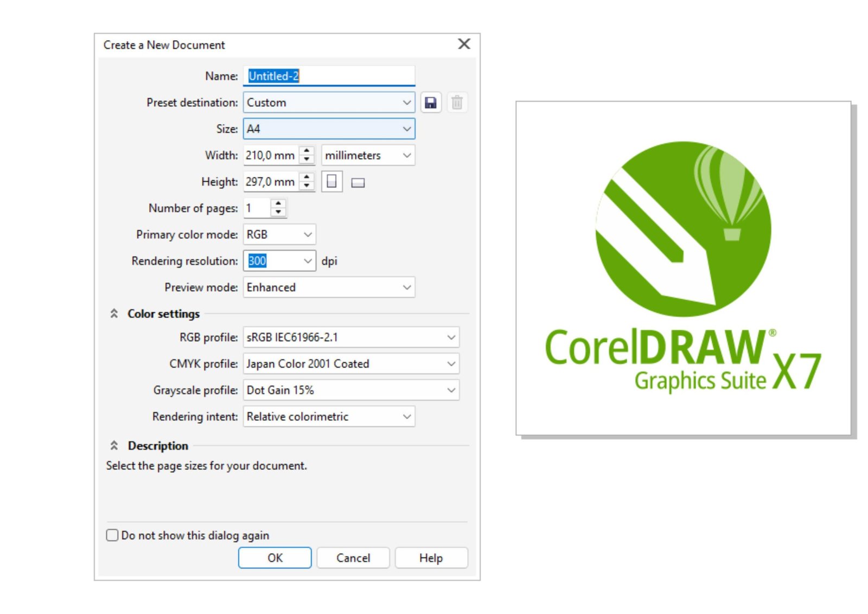Collapse the Color settings section
The height and width of the screenshot is (614, 868).
coord(114,314)
